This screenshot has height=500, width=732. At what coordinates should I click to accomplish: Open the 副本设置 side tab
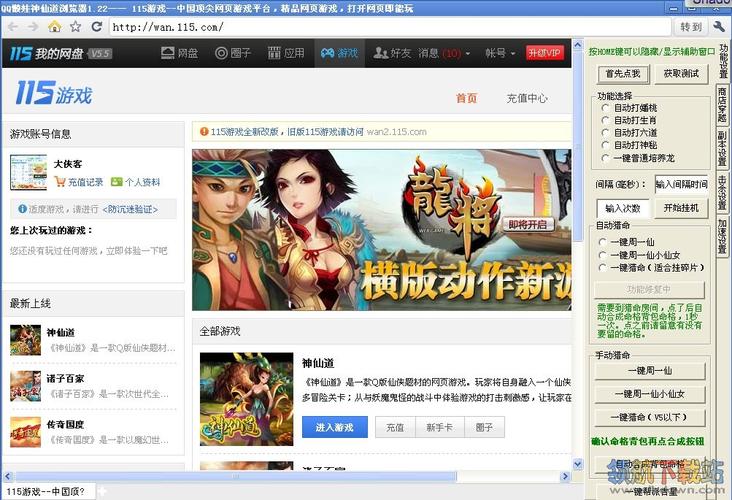tap(722, 148)
